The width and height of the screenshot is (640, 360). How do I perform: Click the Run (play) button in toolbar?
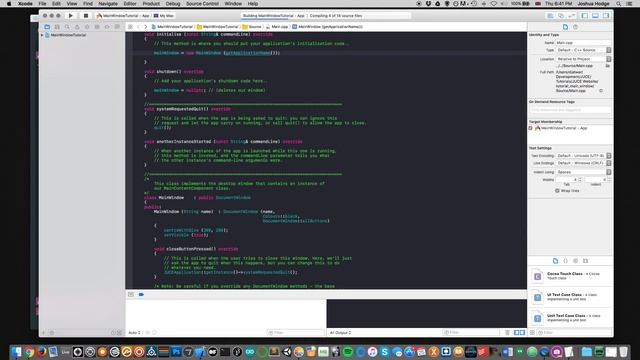point(71,16)
